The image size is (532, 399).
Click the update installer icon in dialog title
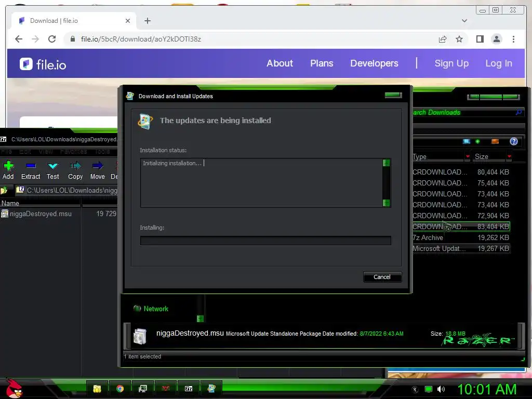pyautogui.click(x=130, y=96)
